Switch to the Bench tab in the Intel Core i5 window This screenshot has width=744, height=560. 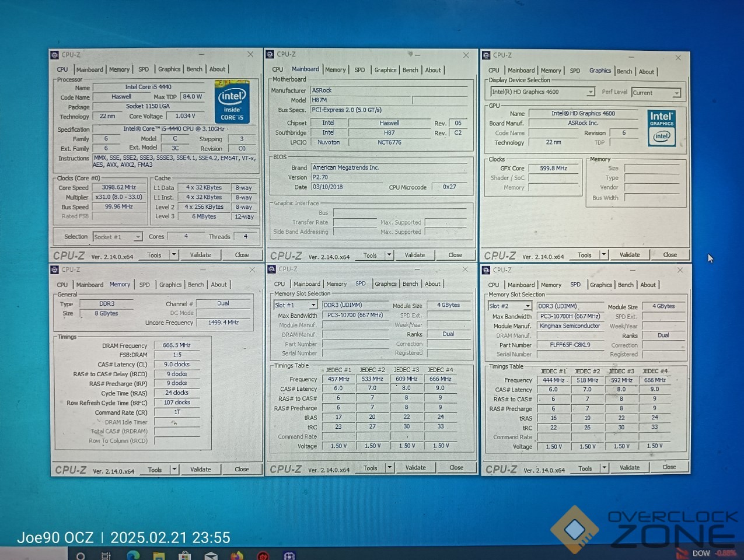(x=194, y=69)
